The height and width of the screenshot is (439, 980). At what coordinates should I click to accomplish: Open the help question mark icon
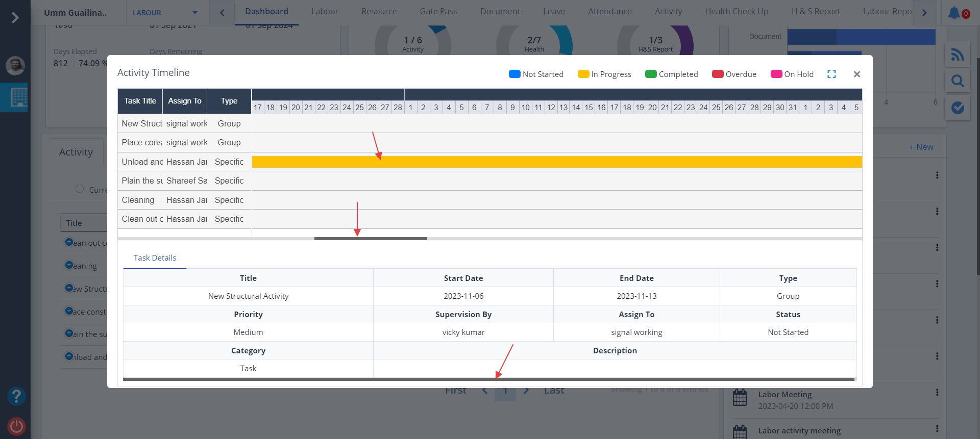(x=16, y=396)
